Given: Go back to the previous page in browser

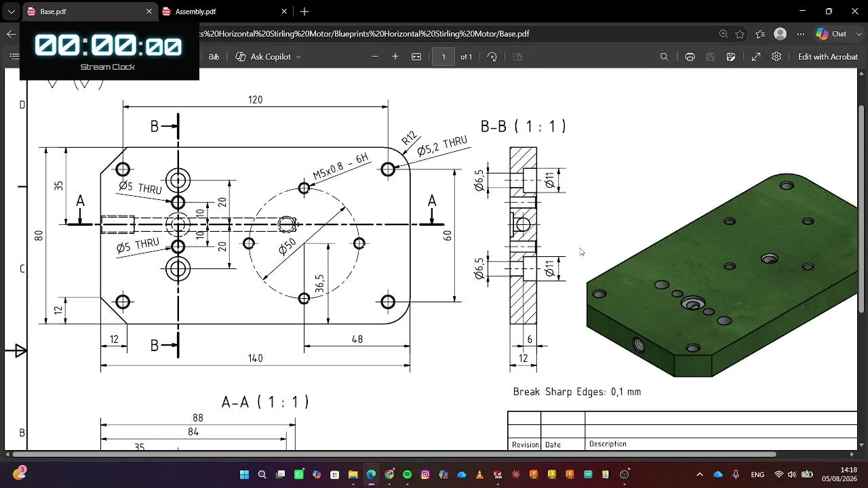Looking at the screenshot, I should tap(11, 34).
